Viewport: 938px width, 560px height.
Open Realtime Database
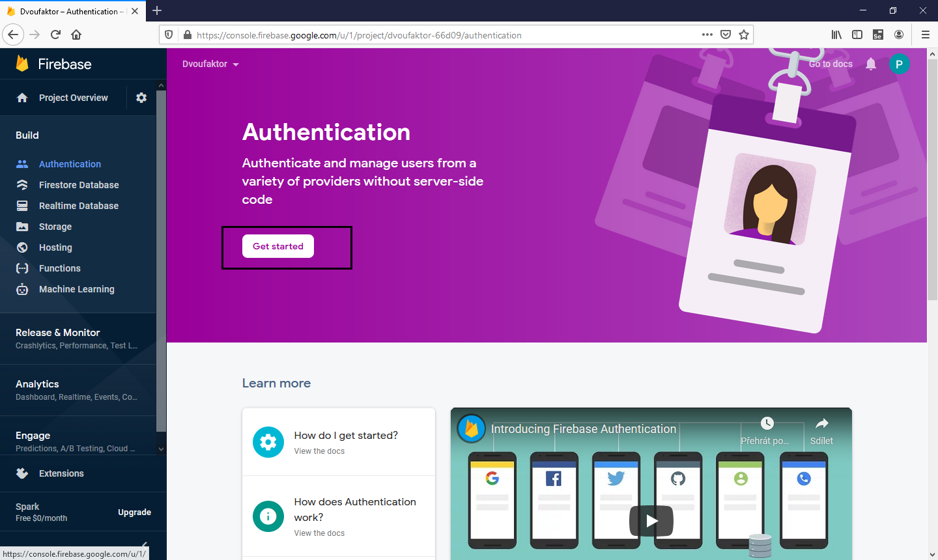(78, 206)
